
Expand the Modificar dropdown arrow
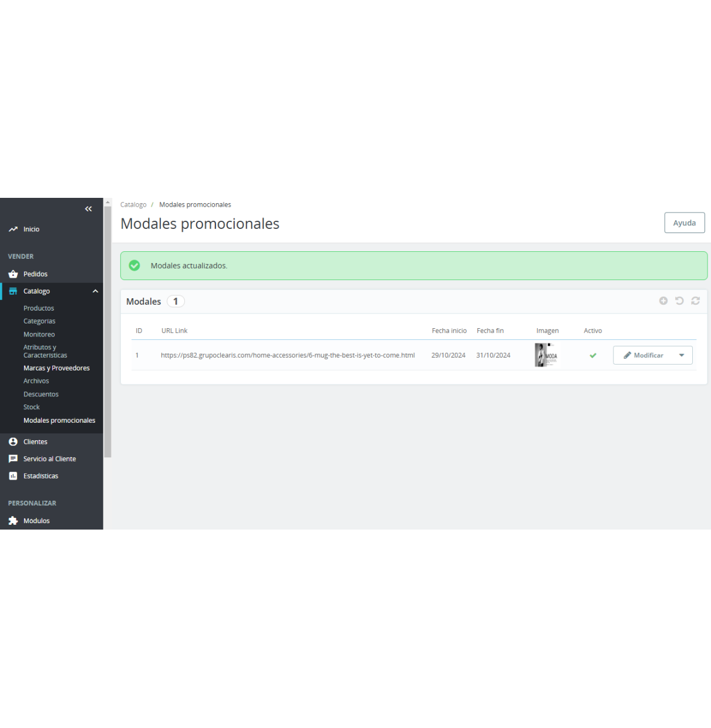point(682,355)
